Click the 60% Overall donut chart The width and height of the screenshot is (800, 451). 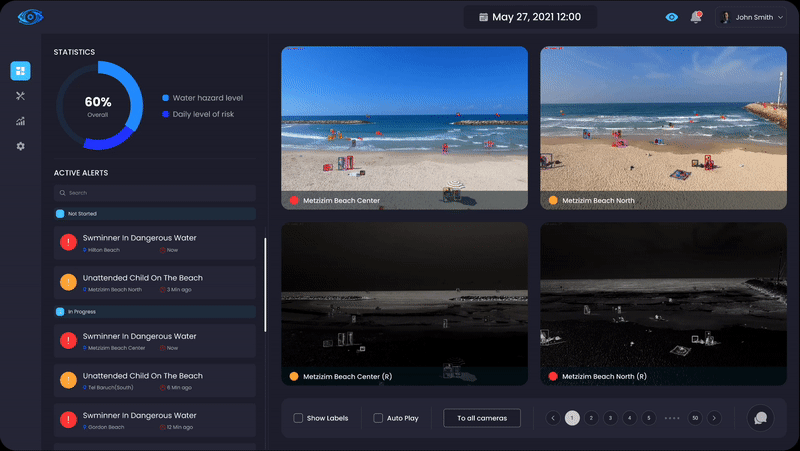click(99, 106)
